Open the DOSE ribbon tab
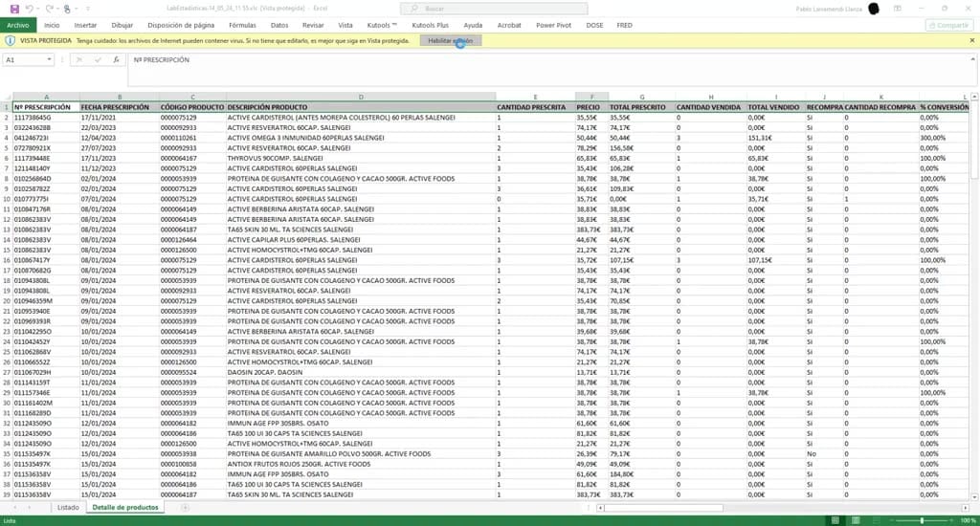The image size is (980, 526). 594,25
